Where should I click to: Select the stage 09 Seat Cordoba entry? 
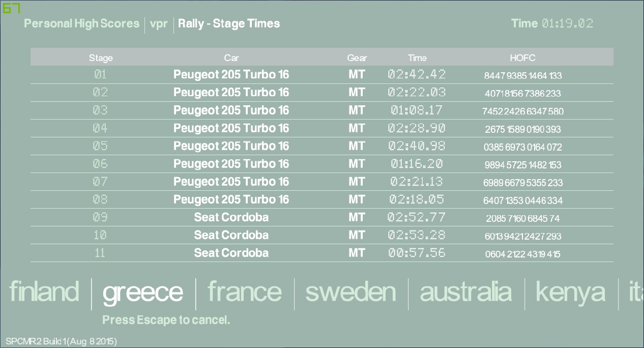[231, 217]
